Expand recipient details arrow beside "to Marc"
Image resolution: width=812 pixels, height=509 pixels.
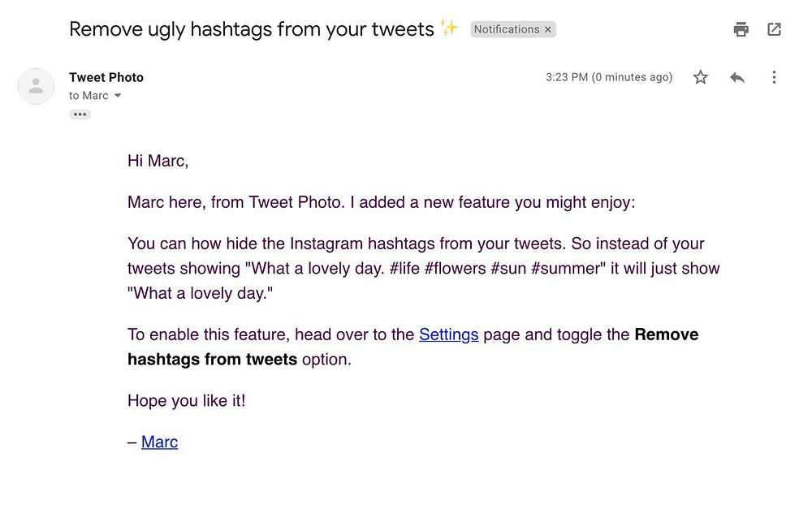(x=118, y=96)
